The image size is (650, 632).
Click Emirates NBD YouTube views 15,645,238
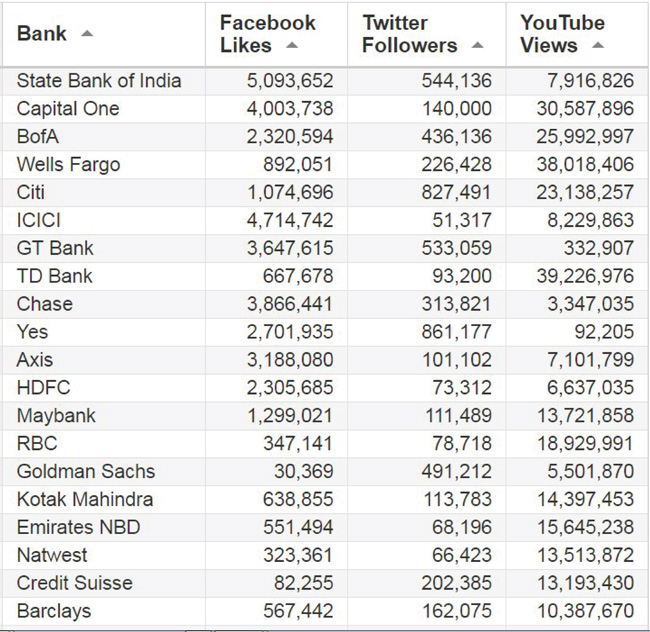(585, 528)
